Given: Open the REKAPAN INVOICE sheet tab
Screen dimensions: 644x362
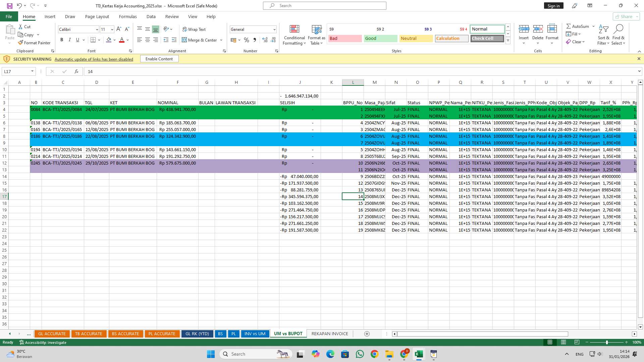Looking at the screenshot, I should click(x=329, y=334).
